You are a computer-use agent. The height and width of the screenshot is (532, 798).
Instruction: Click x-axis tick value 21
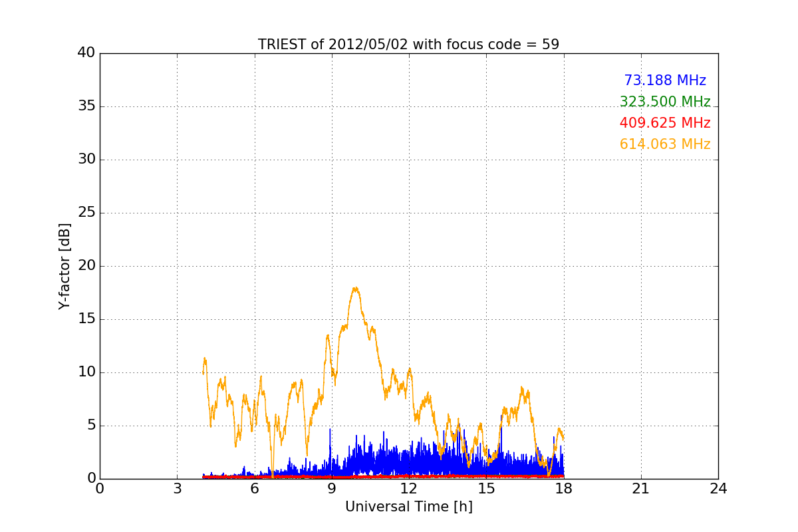641,489
